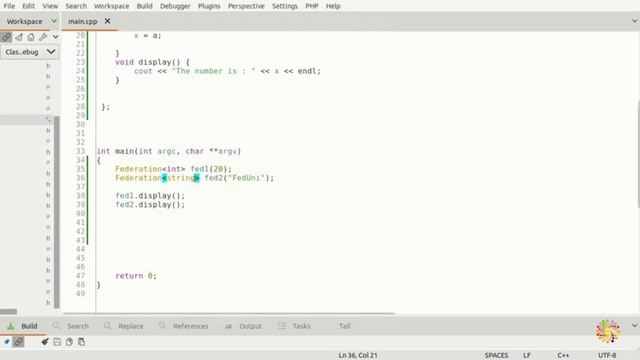Open the Settings menu
The width and height of the screenshot is (640, 360).
pos(285,6)
